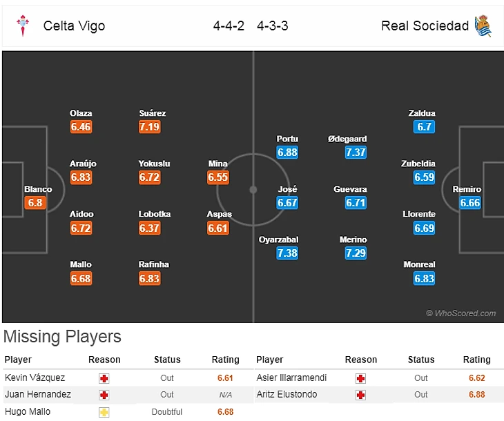The width and height of the screenshot is (504, 421).
Task: Click the left Rating column header
Action: tap(225, 360)
